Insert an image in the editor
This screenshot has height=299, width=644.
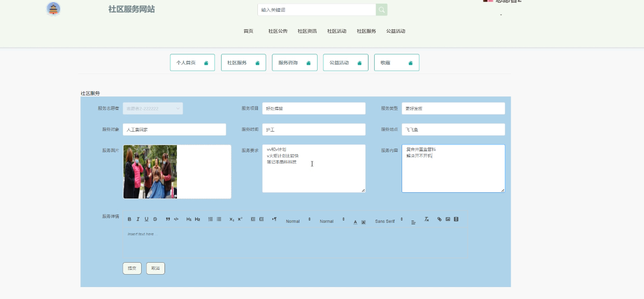click(x=448, y=219)
